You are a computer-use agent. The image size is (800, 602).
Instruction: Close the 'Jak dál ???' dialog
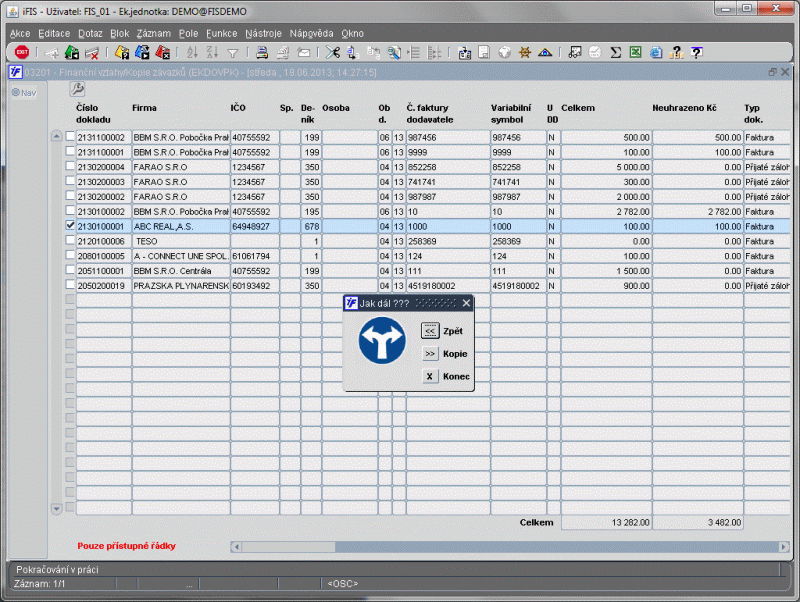[466, 303]
